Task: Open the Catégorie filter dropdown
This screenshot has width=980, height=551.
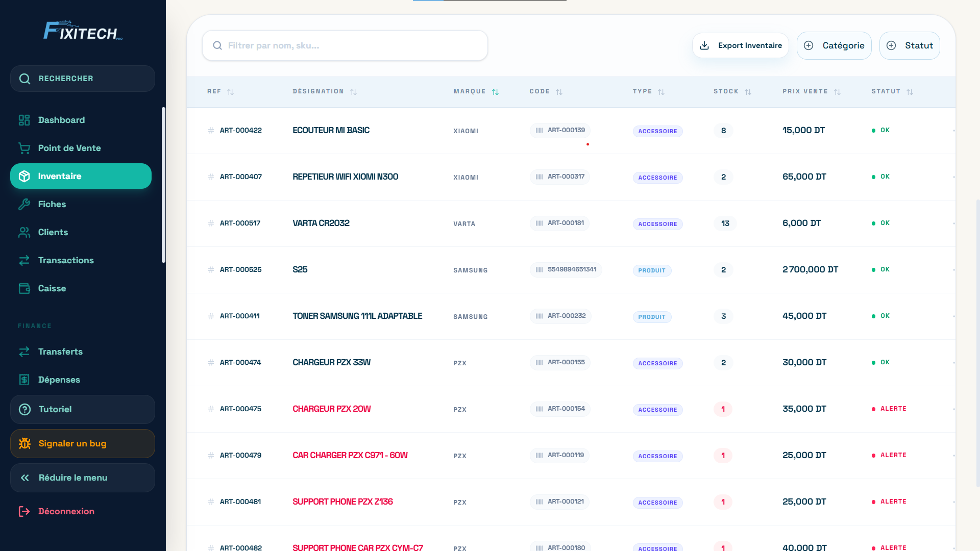Action: (834, 45)
